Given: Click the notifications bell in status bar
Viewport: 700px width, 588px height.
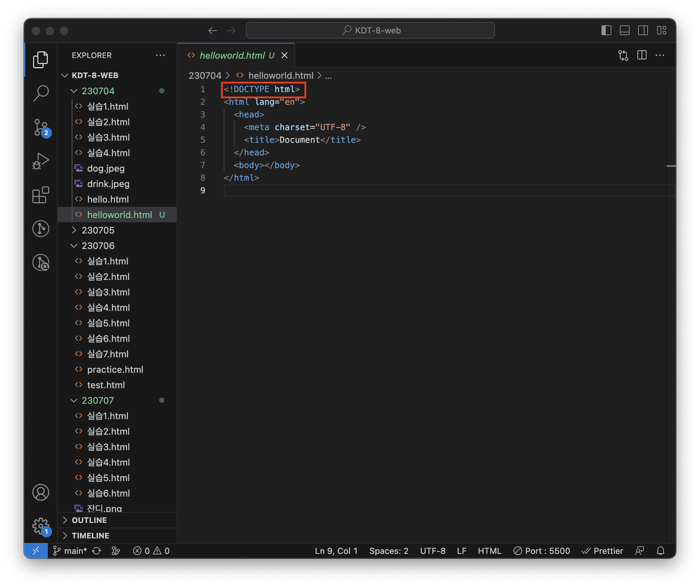Looking at the screenshot, I should tap(661, 551).
